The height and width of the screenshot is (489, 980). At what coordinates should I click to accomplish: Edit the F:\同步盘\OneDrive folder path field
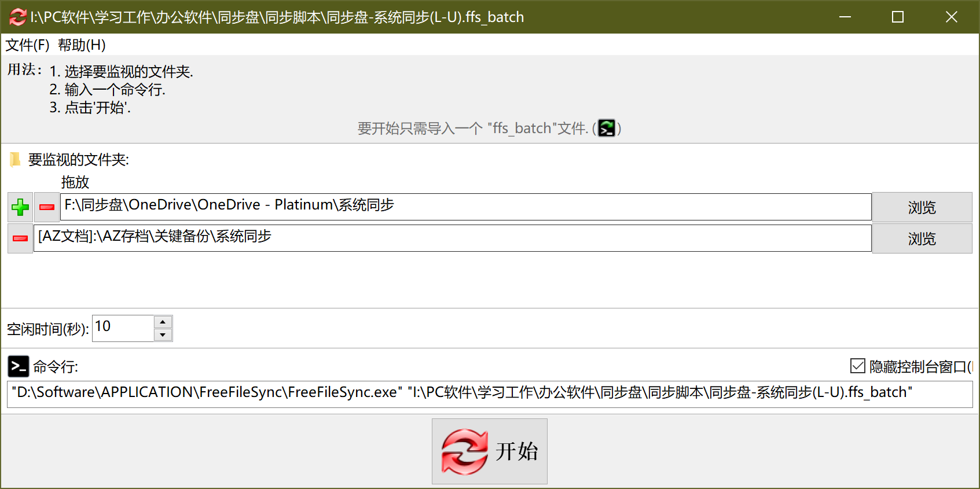click(466, 207)
